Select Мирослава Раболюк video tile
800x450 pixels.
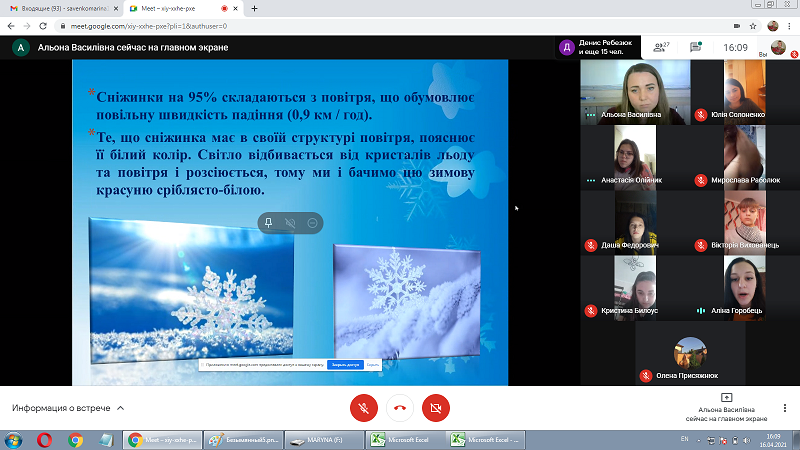(x=745, y=157)
